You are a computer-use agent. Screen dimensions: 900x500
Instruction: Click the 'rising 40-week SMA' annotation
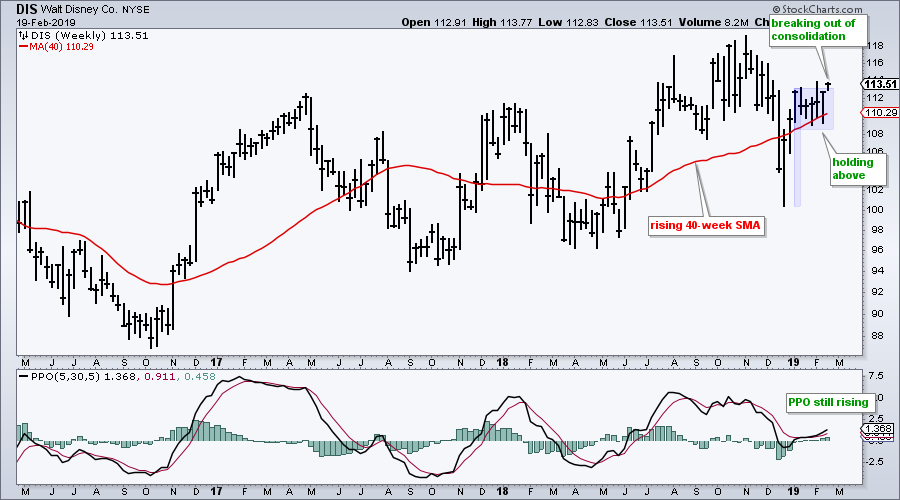(x=705, y=226)
